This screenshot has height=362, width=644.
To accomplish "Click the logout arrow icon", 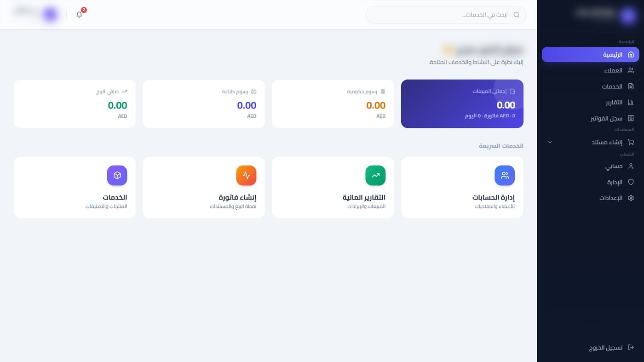I will coord(631,347).
